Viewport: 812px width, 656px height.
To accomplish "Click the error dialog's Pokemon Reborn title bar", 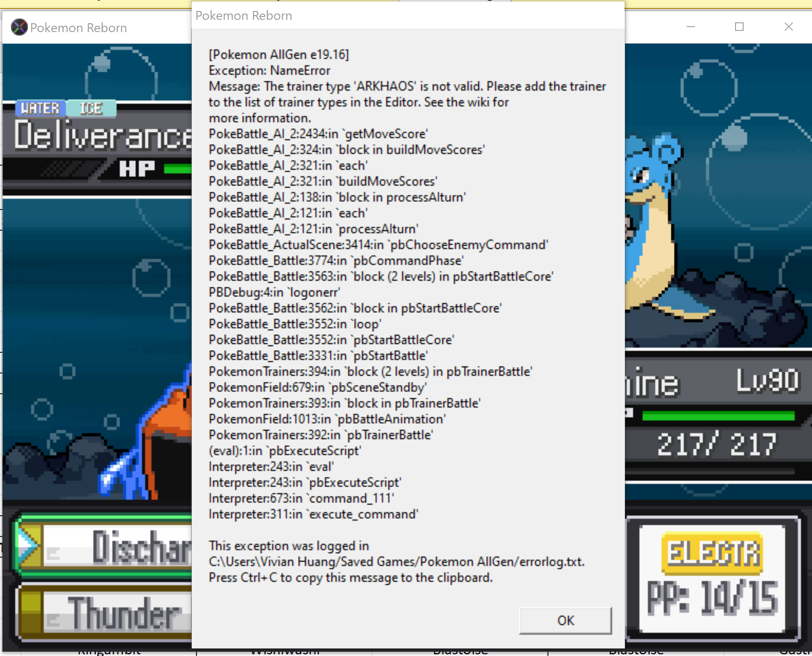I will (408, 16).
